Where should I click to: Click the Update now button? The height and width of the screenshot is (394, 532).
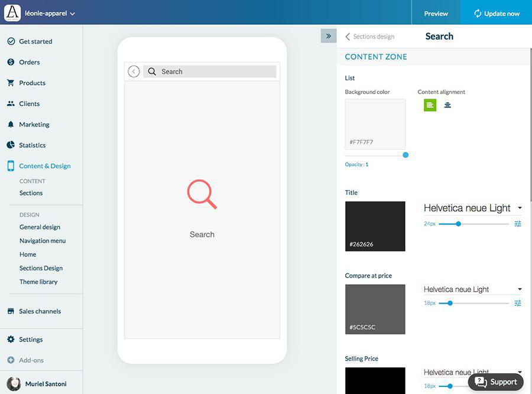pos(497,13)
